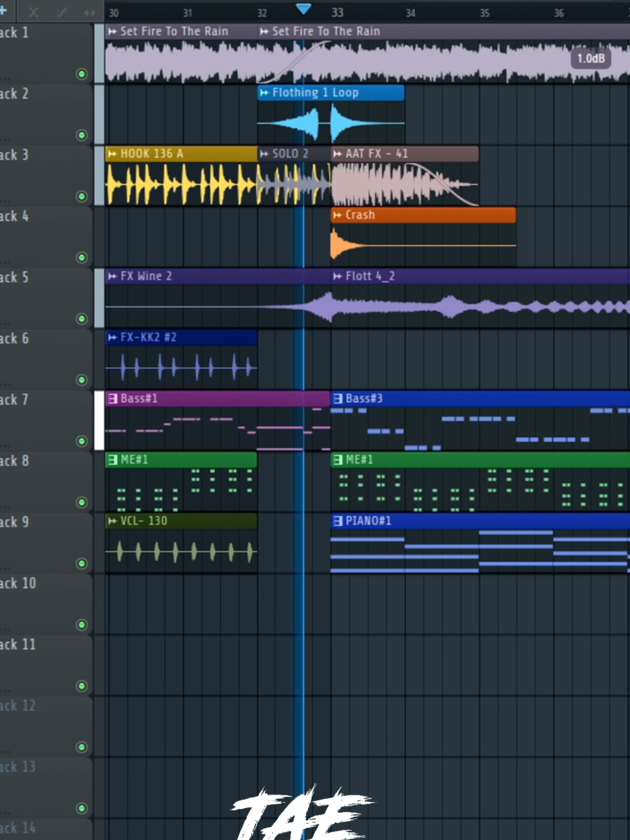
Task: Mute Track 10 with its green light
Action: 81,625
